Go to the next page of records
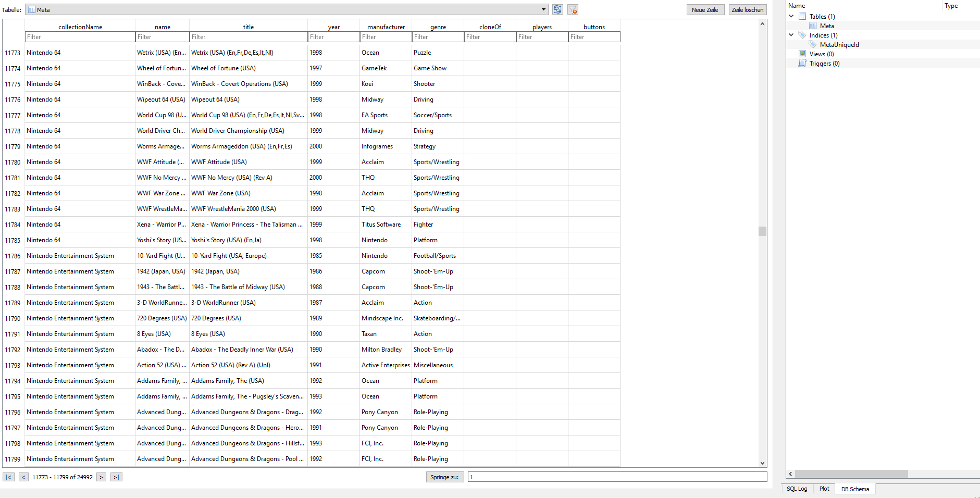This screenshot has height=498, width=980. [101, 477]
